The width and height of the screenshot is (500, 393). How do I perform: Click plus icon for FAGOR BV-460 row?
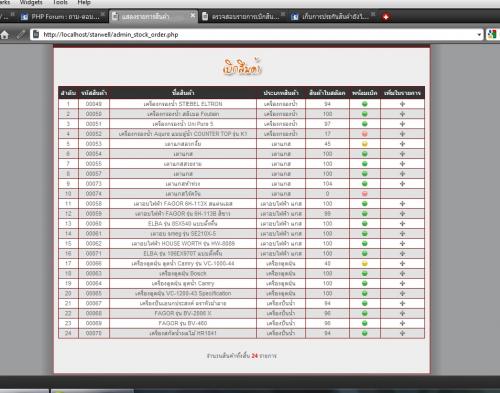pyautogui.click(x=402, y=323)
